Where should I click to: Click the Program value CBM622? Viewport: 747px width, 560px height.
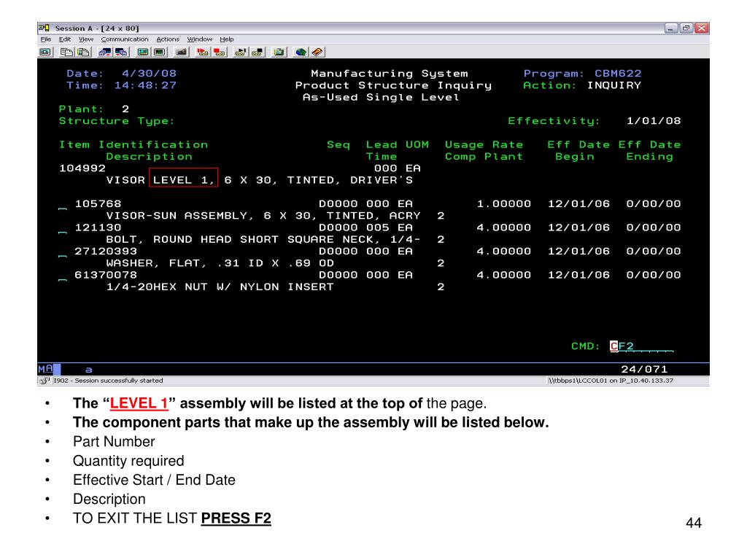(618, 74)
